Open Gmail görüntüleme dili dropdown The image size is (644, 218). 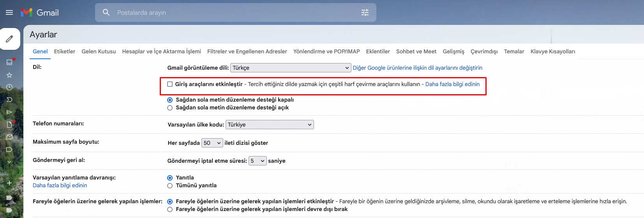click(291, 68)
